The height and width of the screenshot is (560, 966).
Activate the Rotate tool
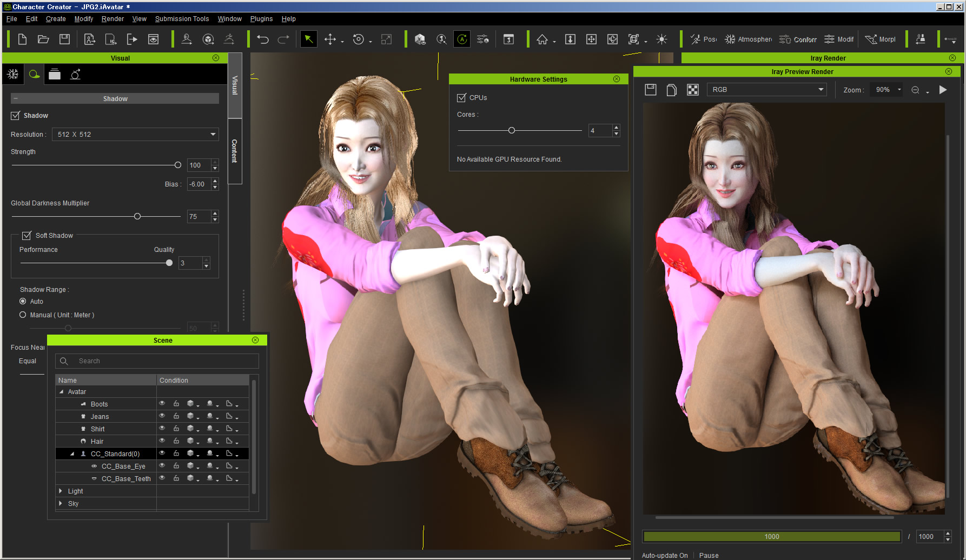[358, 39]
